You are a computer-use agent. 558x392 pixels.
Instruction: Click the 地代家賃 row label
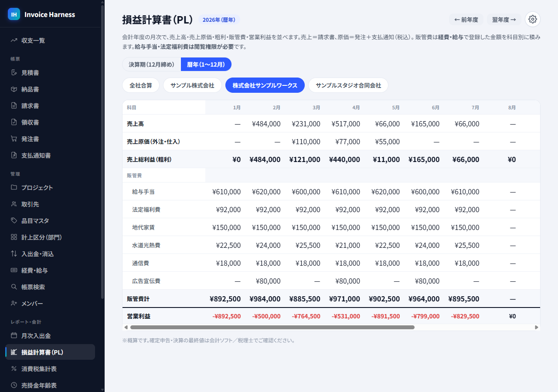pos(143,227)
